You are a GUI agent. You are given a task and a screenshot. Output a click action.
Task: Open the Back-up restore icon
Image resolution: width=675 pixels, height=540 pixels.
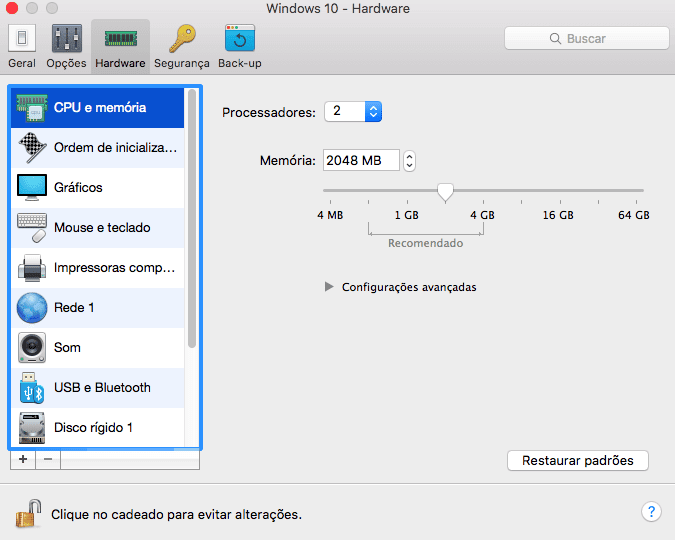tap(240, 38)
